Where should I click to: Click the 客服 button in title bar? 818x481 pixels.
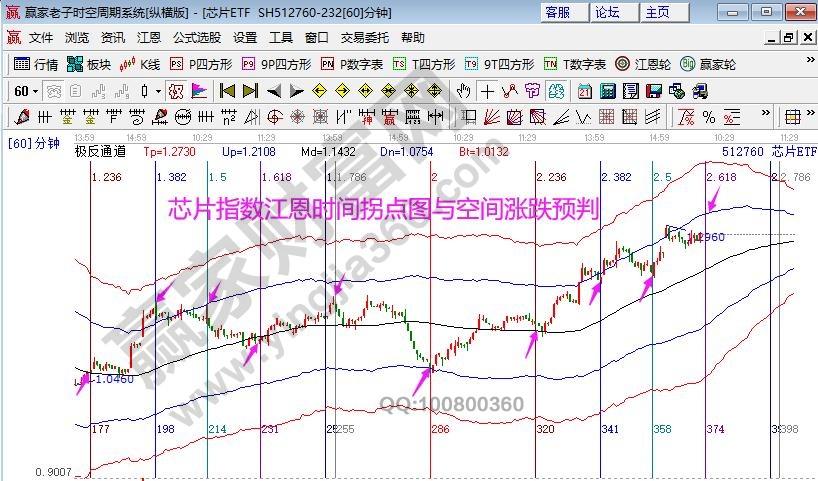point(558,12)
